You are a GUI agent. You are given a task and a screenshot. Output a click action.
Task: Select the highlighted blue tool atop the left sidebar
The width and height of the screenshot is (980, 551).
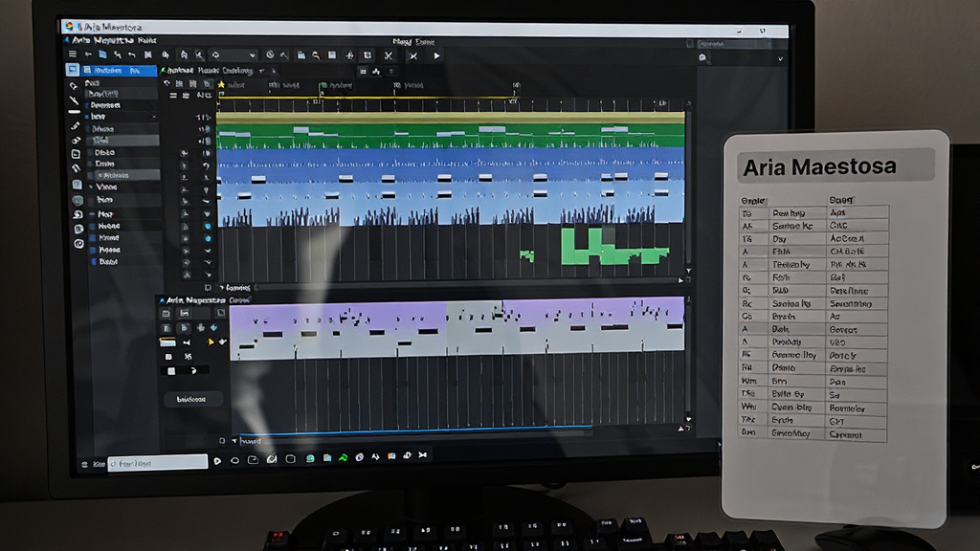point(73,69)
